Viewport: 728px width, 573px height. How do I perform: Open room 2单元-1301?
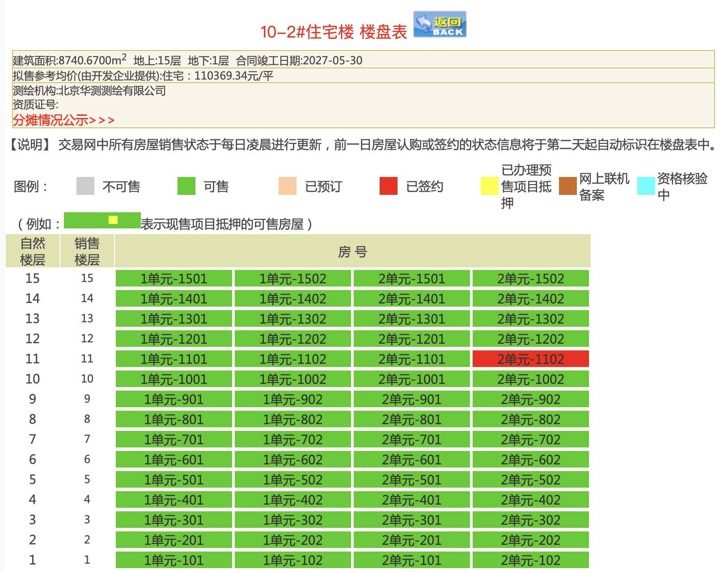(x=412, y=319)
